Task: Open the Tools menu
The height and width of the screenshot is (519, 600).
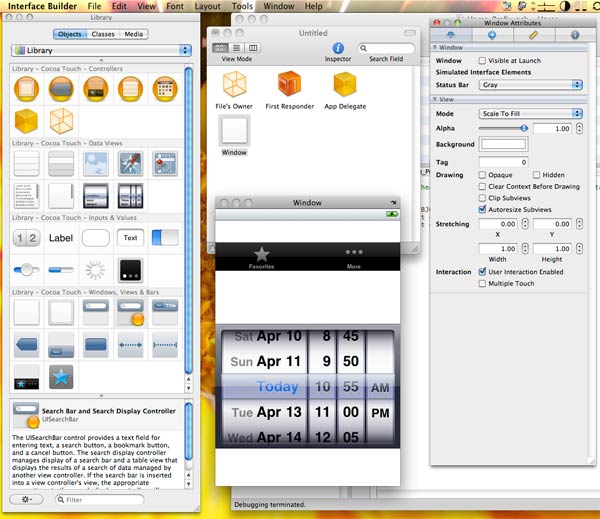Action: click(x=242, y=6)
